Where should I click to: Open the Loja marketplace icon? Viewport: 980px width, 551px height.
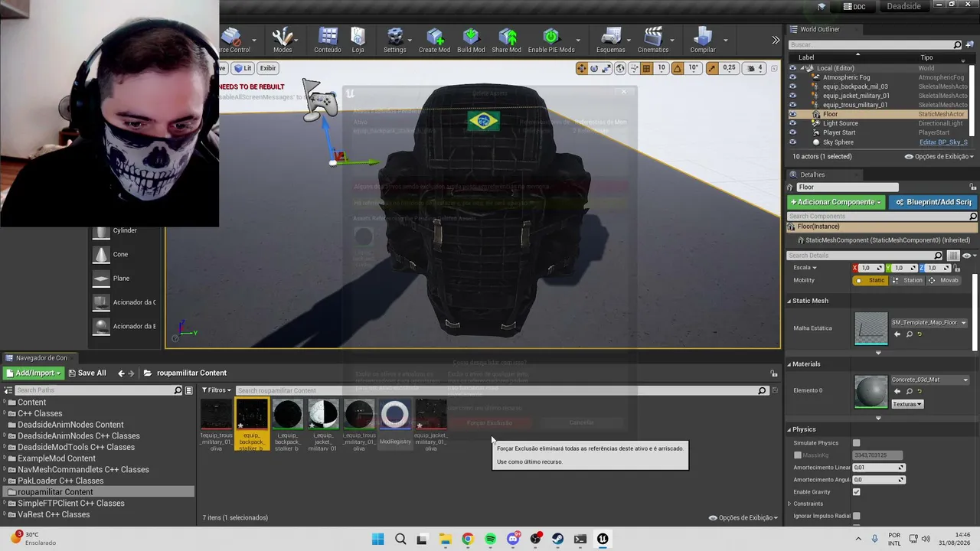(x=358, y=41)
